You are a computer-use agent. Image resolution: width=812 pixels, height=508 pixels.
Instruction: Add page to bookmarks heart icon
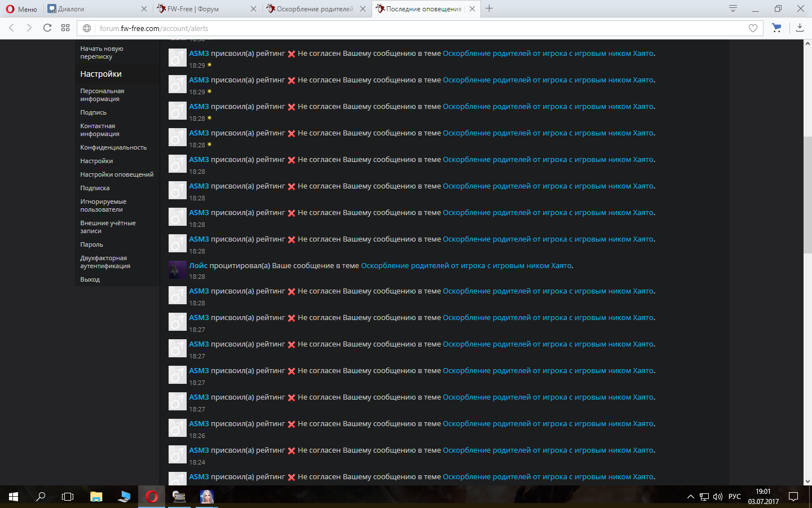click(753, 28)
